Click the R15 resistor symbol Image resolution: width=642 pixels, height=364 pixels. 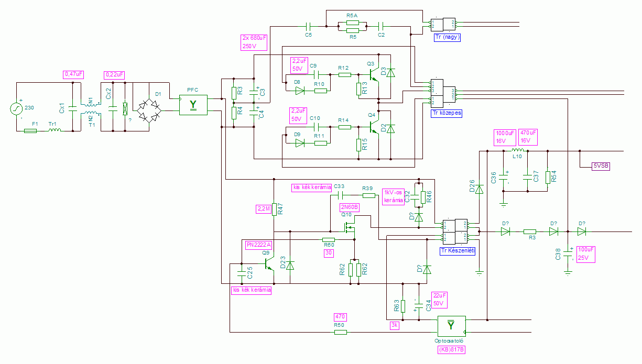coord(359,145)
